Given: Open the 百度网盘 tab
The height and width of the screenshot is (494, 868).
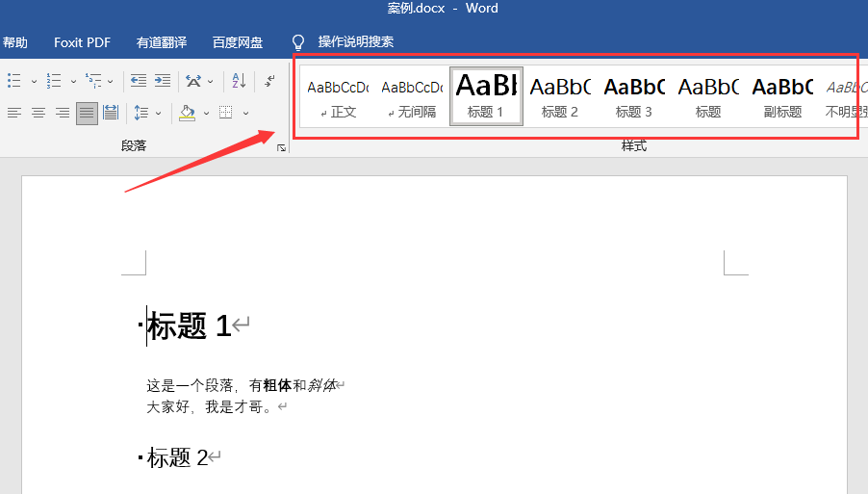Looking at the screenshot, I should click(x=238, y=42).
